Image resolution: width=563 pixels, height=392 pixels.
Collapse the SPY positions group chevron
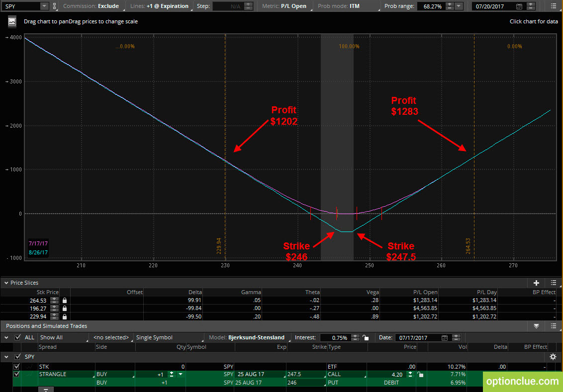tap(6, 357)
